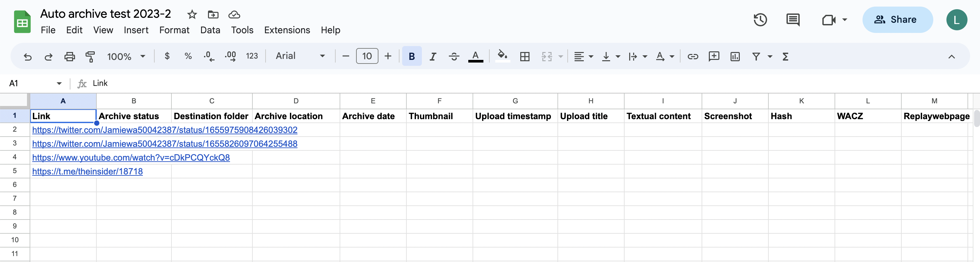Open the Data menu
The width and height of the screenshot is (980, 262).
210,30
